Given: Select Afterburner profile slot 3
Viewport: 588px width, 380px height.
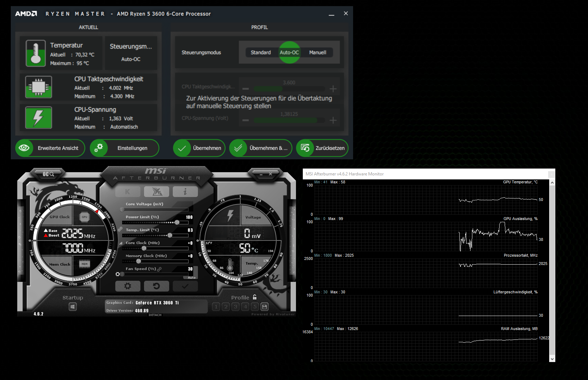Looking at the screenshot, I should pos(236,307).
